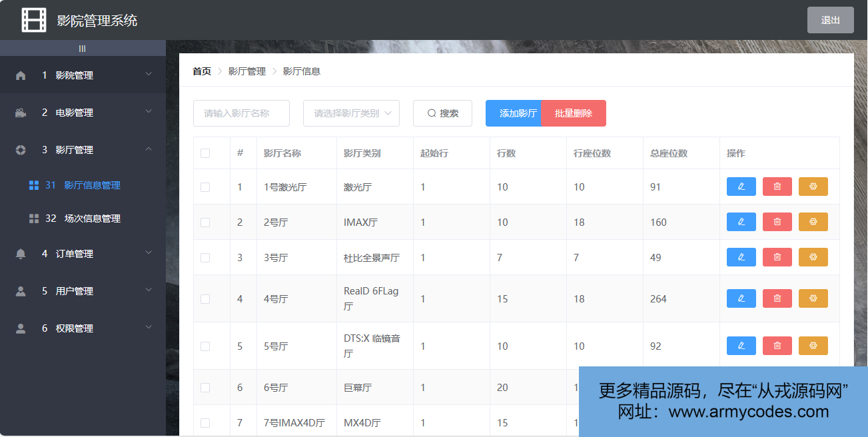Click the 退出 logout button
Screen dimensions: 868x437
coord(831,20)
